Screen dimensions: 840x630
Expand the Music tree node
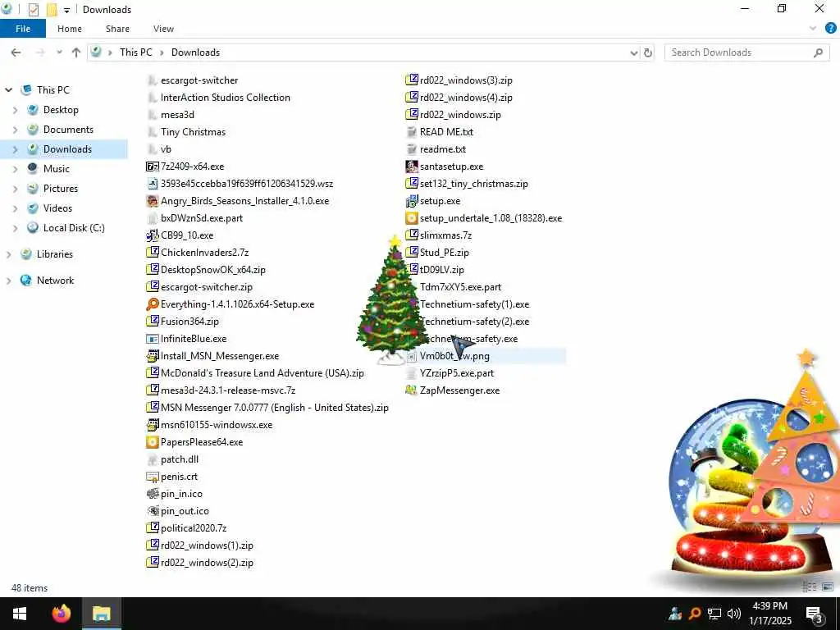(15, 169)
